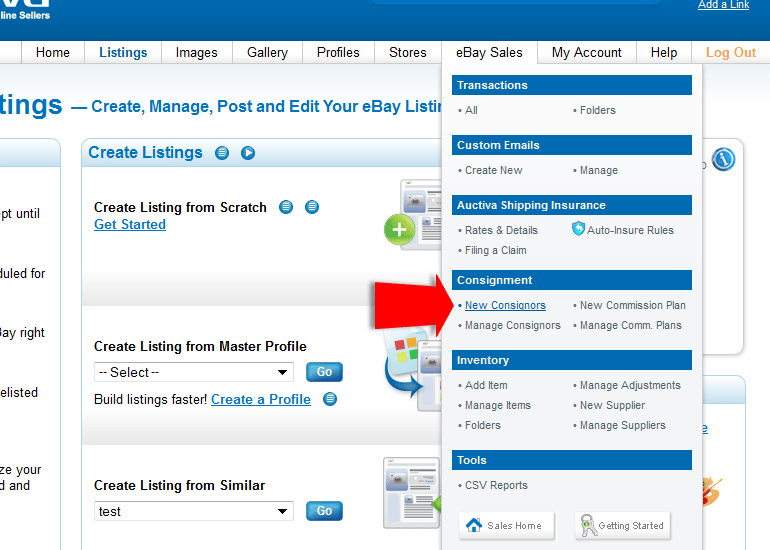This screenshot has height=550, width=770.
Task: Click the Sales Home button
Action: (x=506, y=525)
